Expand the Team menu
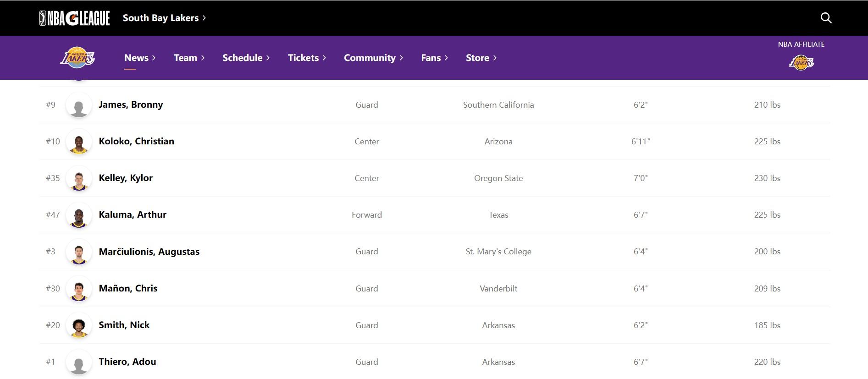Screen dimensions: 868x379 click(x=189, y=58)
